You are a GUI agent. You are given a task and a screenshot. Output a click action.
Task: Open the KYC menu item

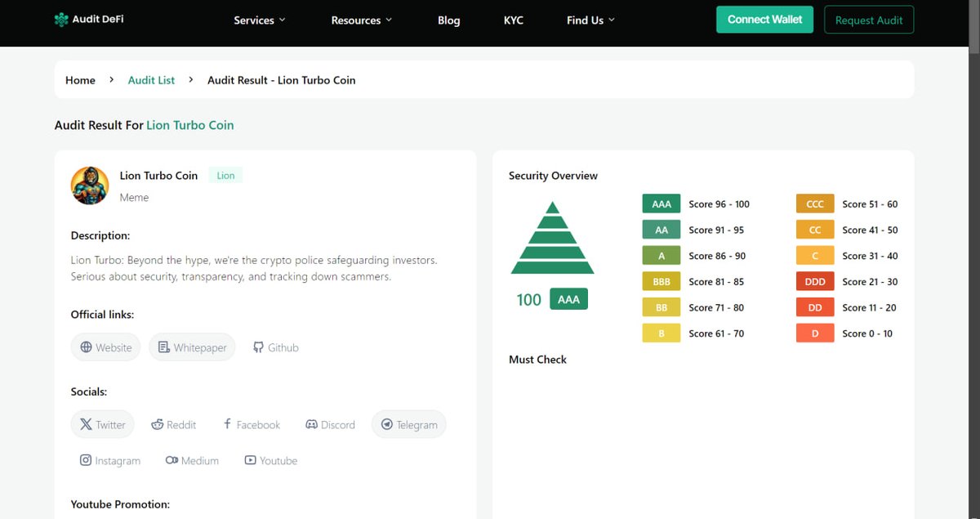(x=513, y=20)
